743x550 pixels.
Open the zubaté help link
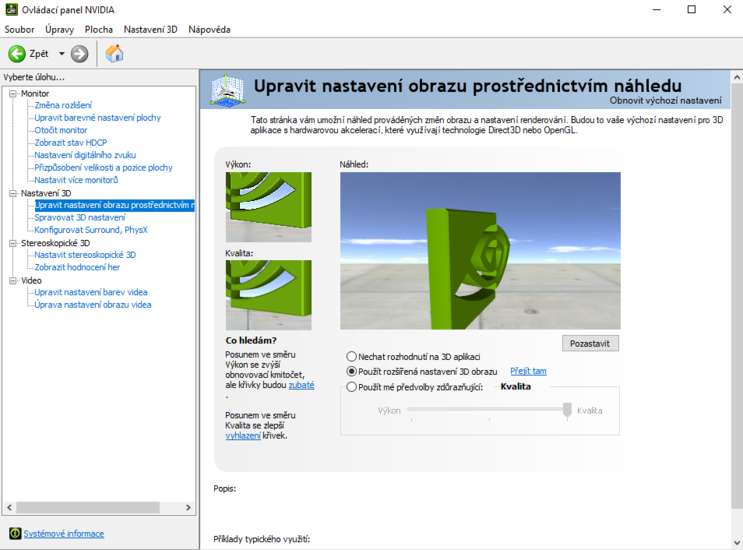[301, 385]
